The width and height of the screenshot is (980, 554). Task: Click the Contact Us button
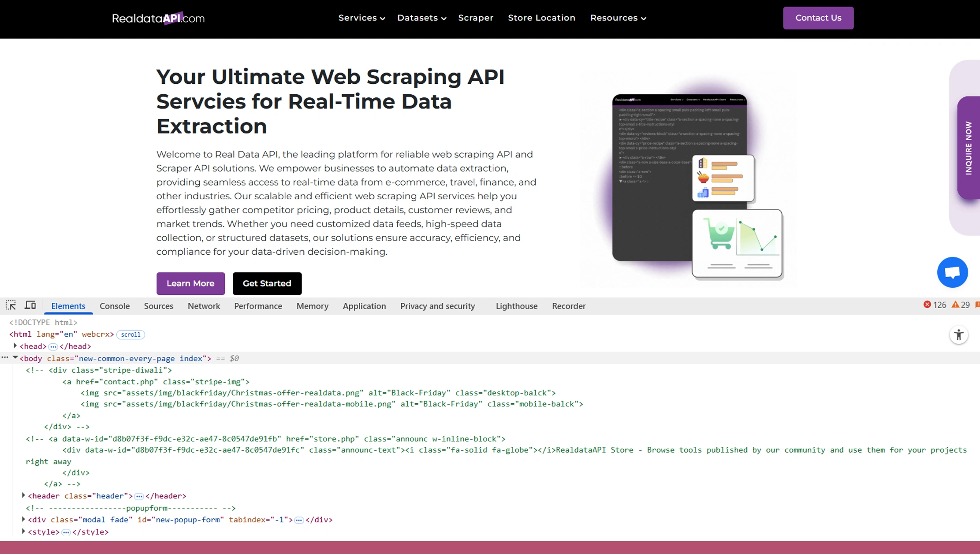pos(818,18)
